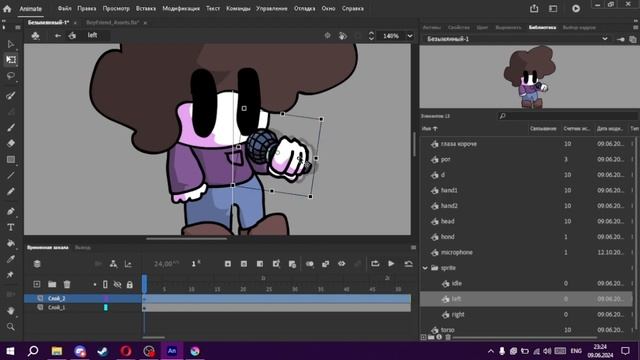The width and height of the screenshot is (640, 360).
Task: Select the Selection arrow tool
Action: click(x=11, y=44)
